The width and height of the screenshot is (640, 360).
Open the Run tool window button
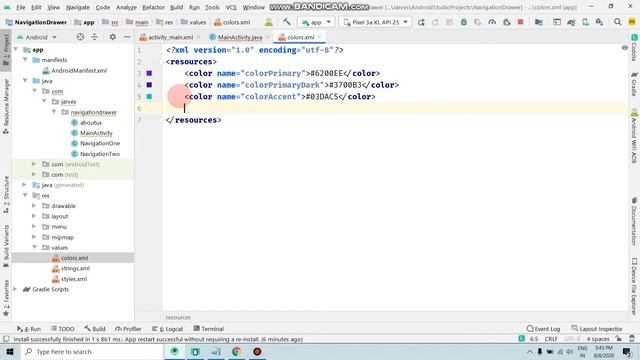tap(29, 329)
